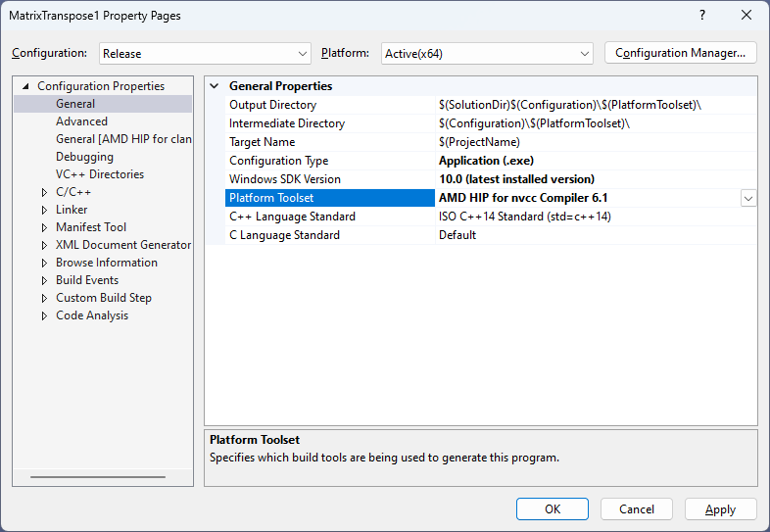Viewport: 770px width, 532px height.
Task: Select the Advanced tree item
Action: [81, 121]
